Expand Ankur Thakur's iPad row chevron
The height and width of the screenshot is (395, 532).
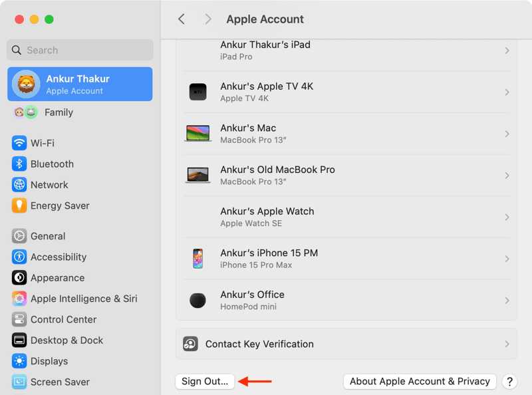(507, 51)
